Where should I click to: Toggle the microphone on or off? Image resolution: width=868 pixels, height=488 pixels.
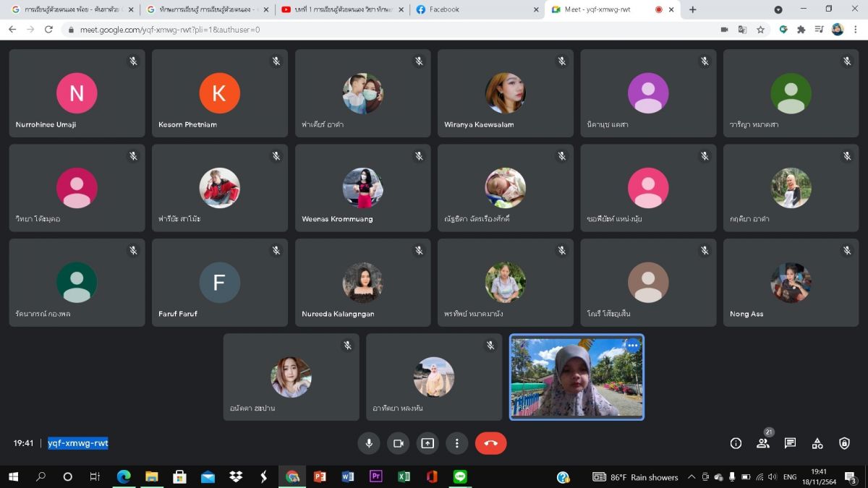coord(369,443)
